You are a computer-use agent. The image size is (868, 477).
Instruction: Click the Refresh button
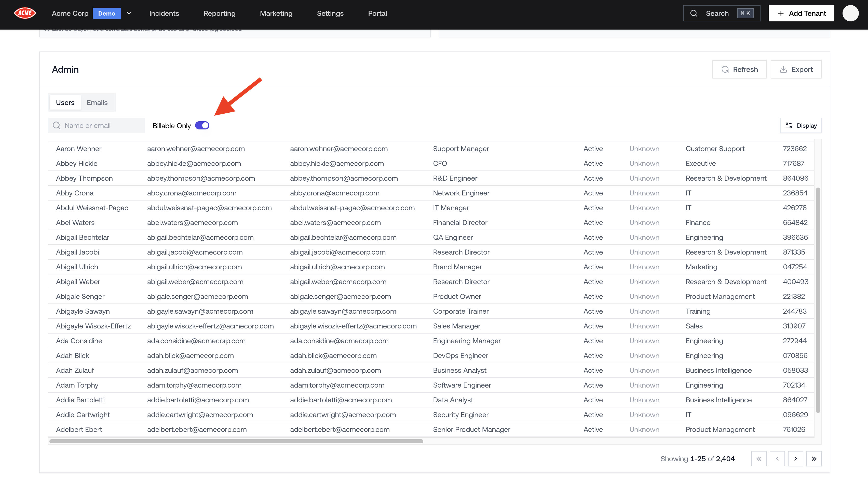pos(739,70)
